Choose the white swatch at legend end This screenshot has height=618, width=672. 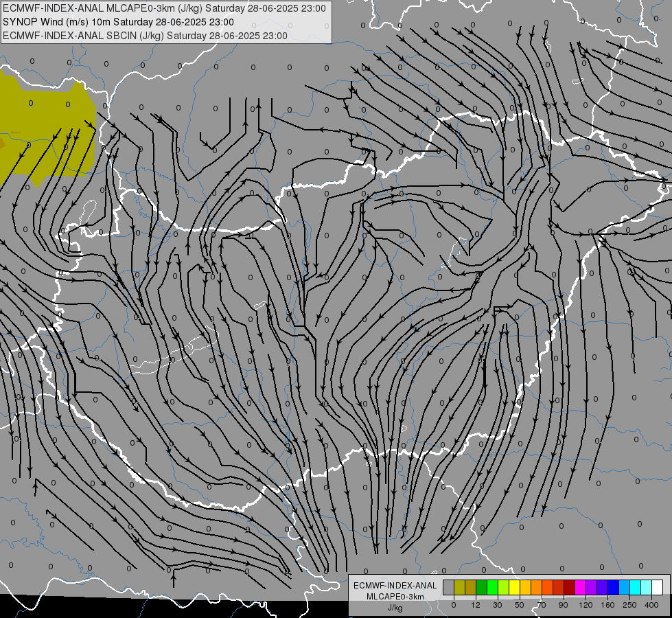658,587
